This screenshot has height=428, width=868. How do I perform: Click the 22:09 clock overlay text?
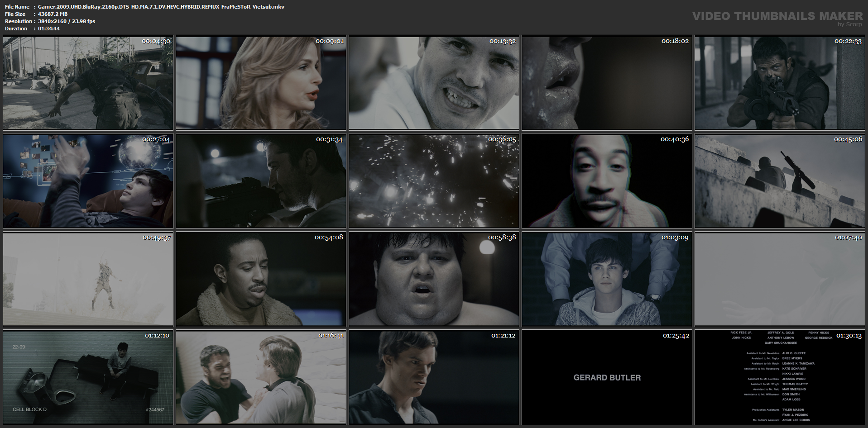click(x=19, y=347)
